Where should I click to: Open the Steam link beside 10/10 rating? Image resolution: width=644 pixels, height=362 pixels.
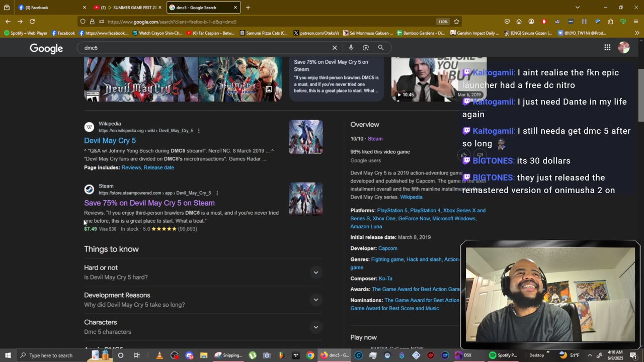pyautogui.click(x=375, y=139)
